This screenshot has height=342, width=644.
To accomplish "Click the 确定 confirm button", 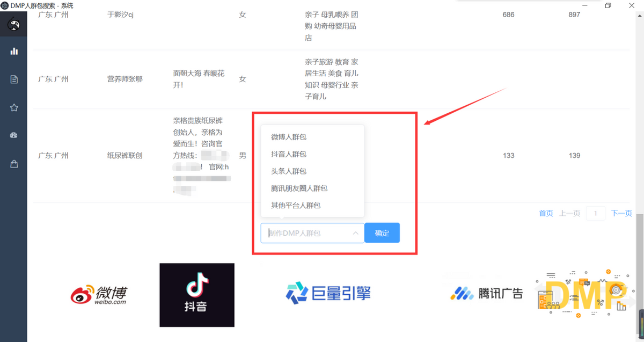I will pyautogui.click(x=382, y=233).
